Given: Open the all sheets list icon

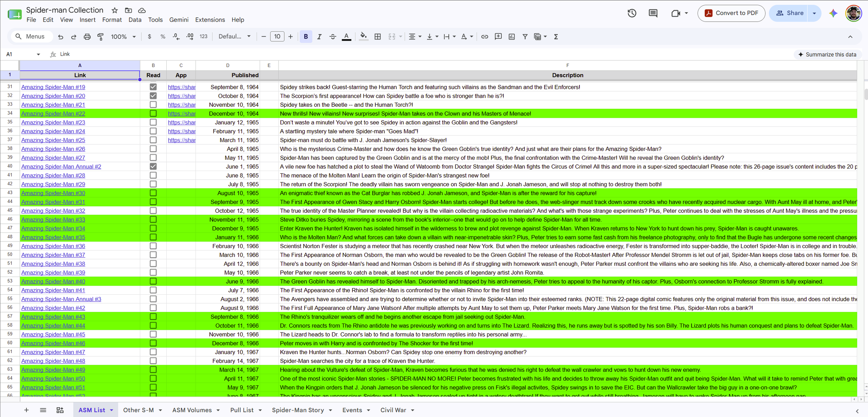Looking at the screenshot, I should 43,410.
